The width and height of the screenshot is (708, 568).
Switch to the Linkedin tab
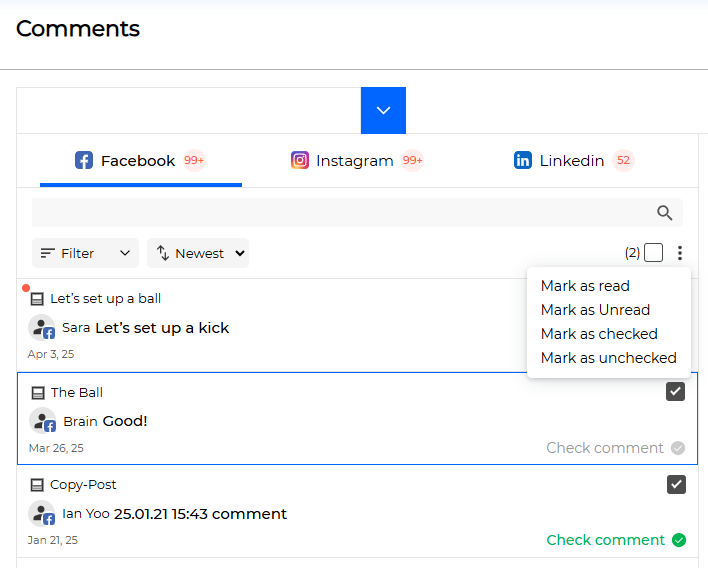pos(574,161)
